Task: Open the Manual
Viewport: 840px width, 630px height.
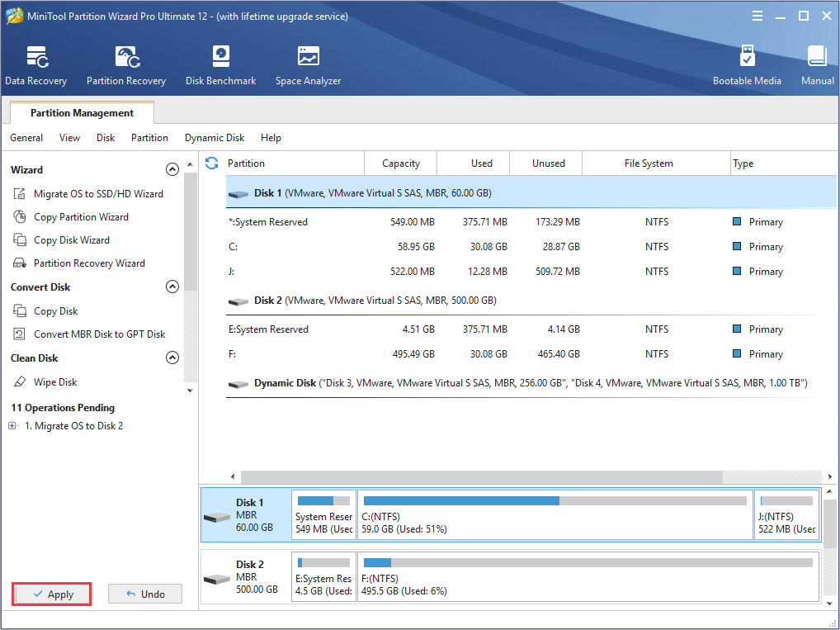Action: [x=816, y=64]
